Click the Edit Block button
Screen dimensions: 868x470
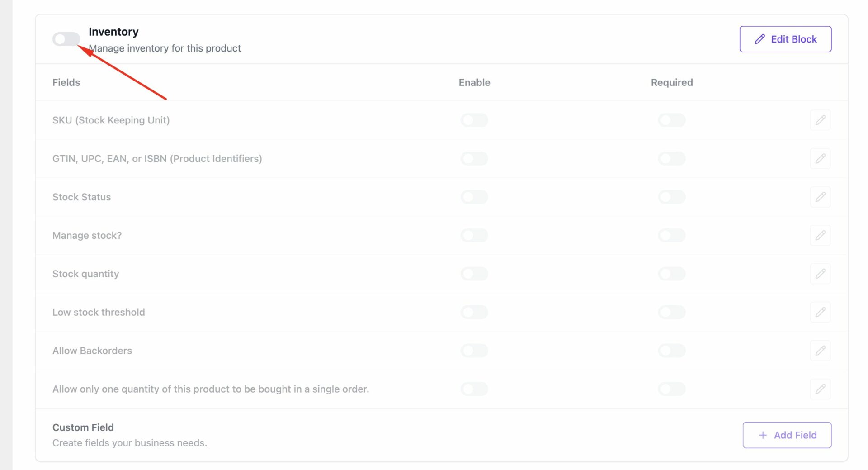(785, 39)
